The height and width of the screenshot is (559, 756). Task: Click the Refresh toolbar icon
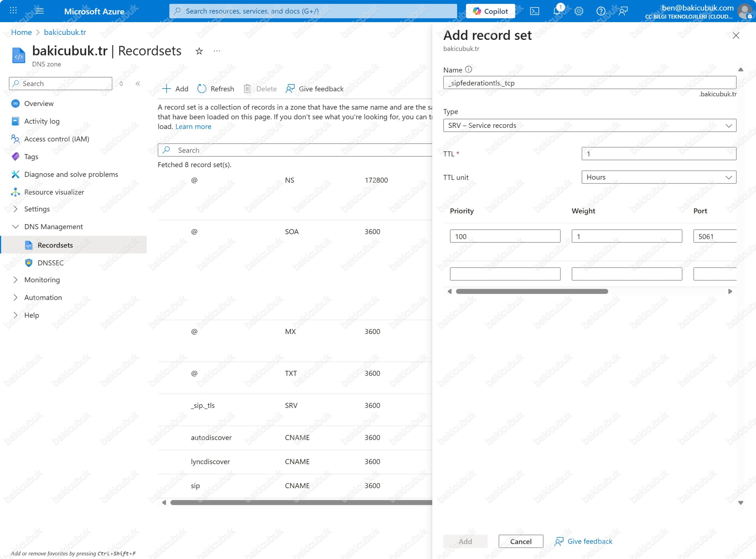[202, 89]
